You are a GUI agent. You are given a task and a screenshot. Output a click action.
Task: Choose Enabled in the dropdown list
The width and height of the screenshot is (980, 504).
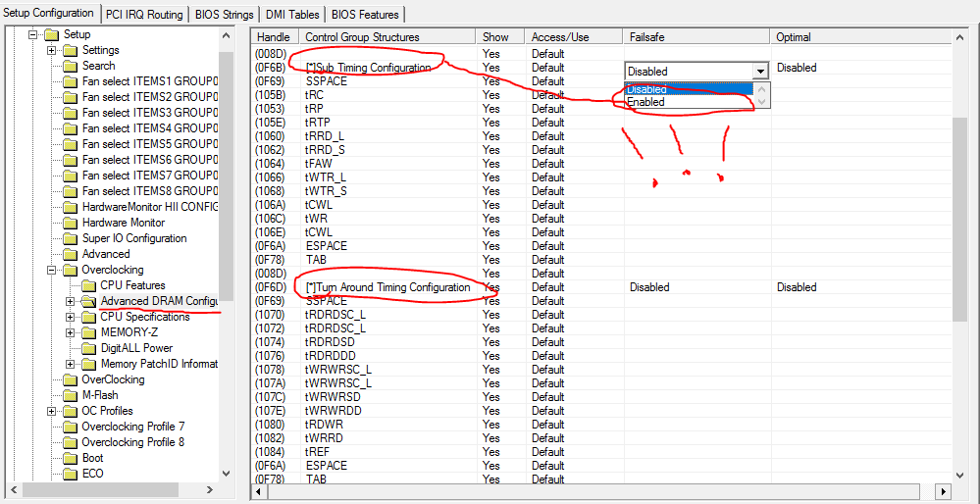coord(687,102)
